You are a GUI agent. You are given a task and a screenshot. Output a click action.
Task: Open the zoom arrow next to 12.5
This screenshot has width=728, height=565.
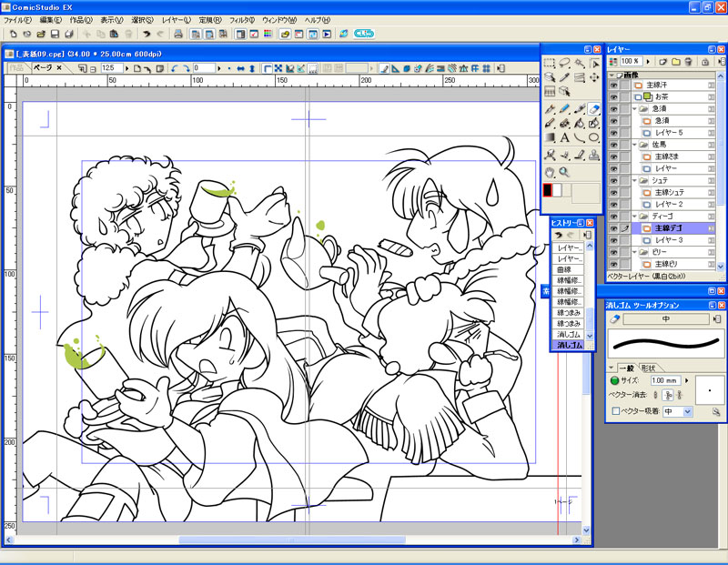point(126,69)
